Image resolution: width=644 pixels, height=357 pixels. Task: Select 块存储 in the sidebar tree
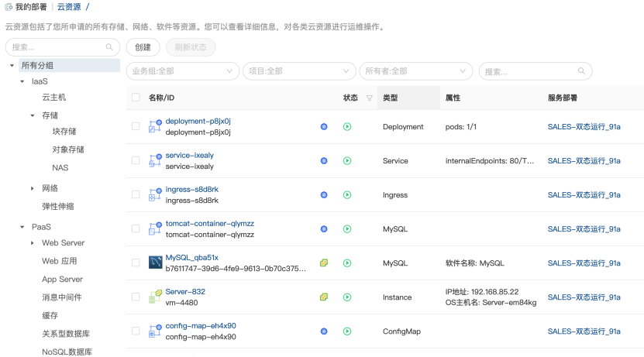[x=64, y=132]
